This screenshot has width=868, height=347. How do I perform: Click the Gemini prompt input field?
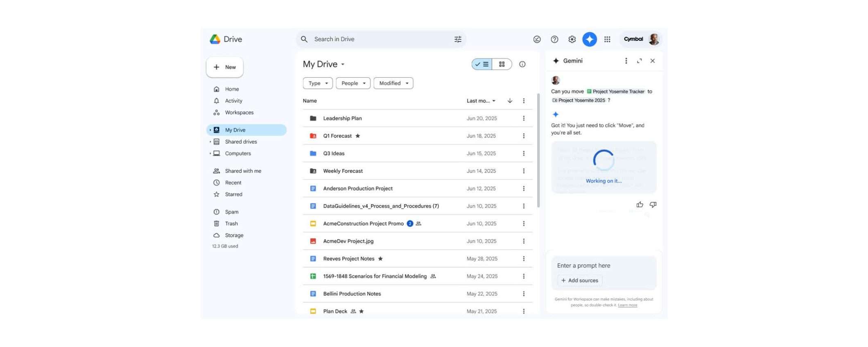pyautogui.click(x=604, y=266)
